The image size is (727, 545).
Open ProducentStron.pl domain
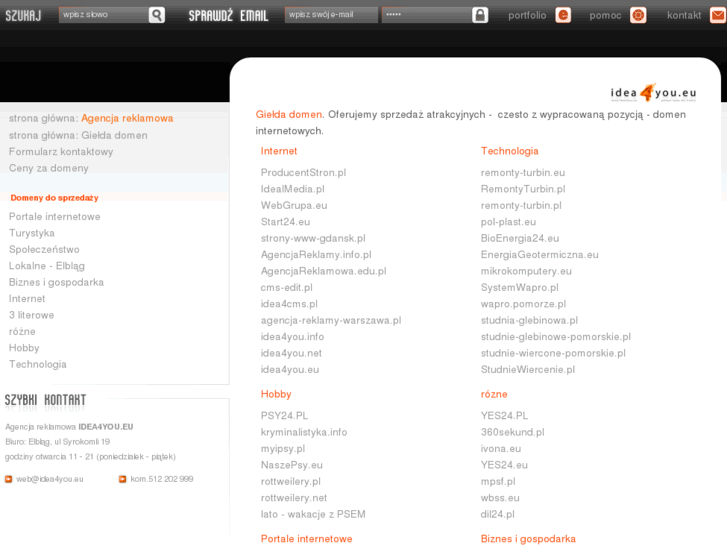303,173
